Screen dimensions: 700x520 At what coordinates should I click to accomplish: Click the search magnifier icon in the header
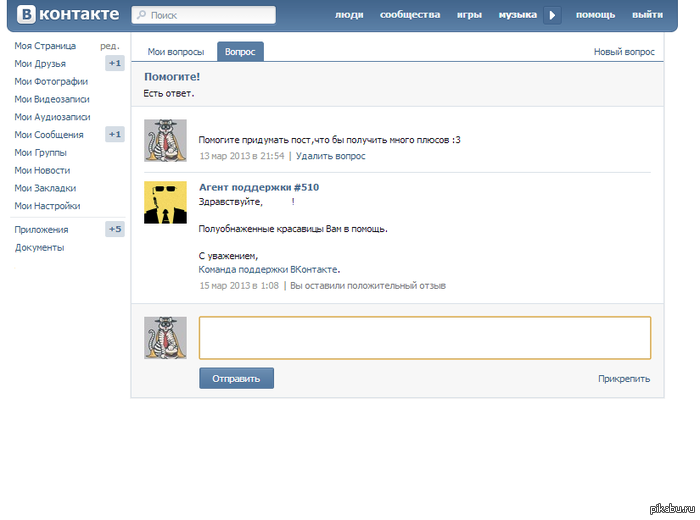click(x=142, y=16)
